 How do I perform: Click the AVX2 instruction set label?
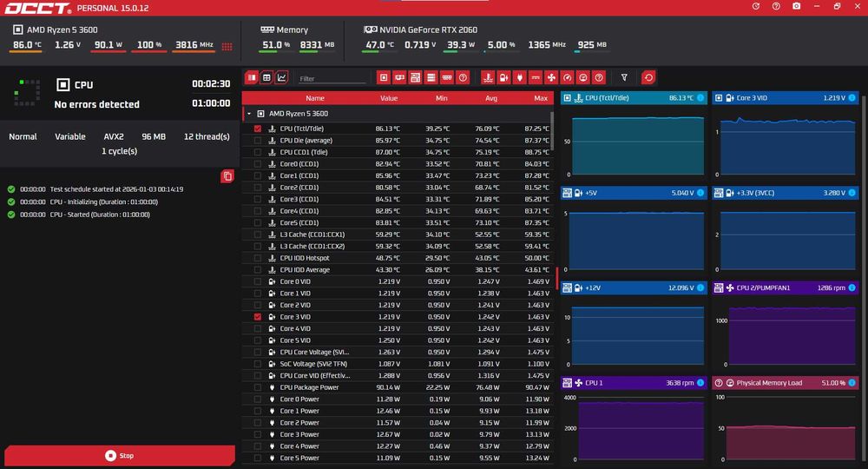click(x=114, y=136)
